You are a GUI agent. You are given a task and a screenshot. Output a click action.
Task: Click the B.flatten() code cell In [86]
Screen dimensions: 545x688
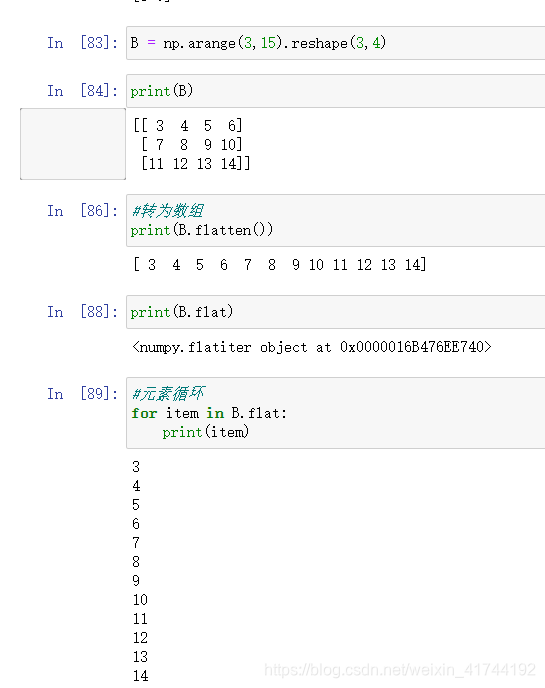pyautogui.click(x=336, y=220)
